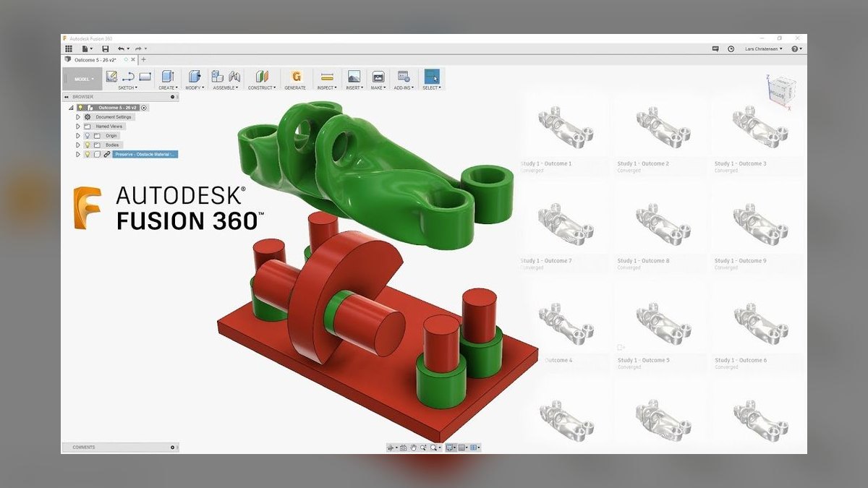Viewport: 868px width, 488px height.
Task: Open the job status clock icon
Action: [x=731, y=48]
